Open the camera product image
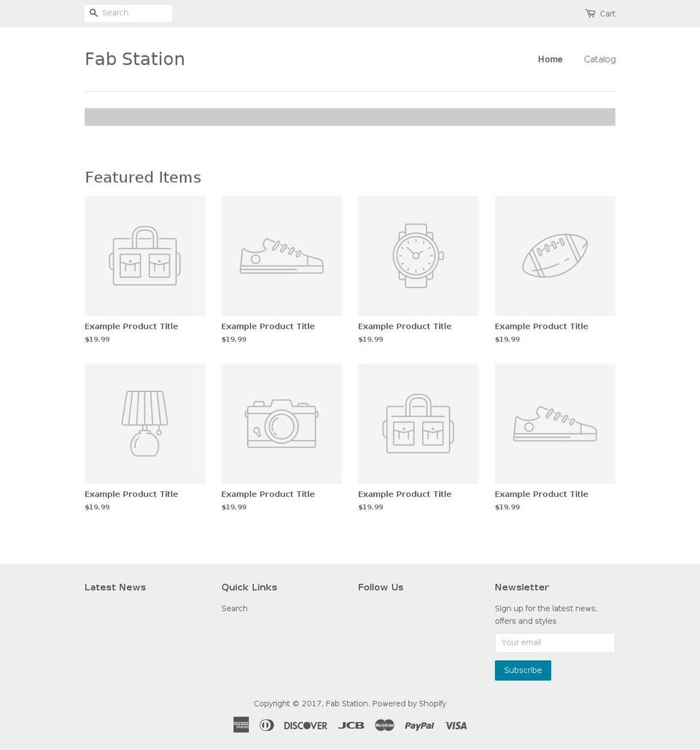The height and width of the screenshot is (750, 700). point(281,423)
